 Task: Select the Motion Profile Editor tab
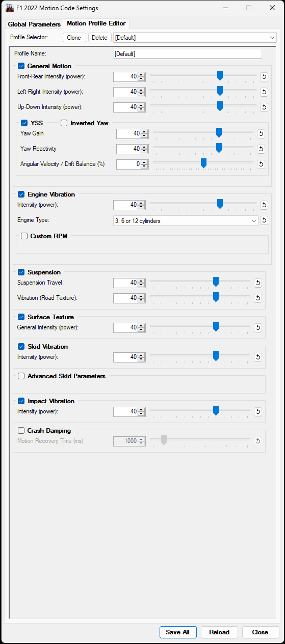[96, 23]
